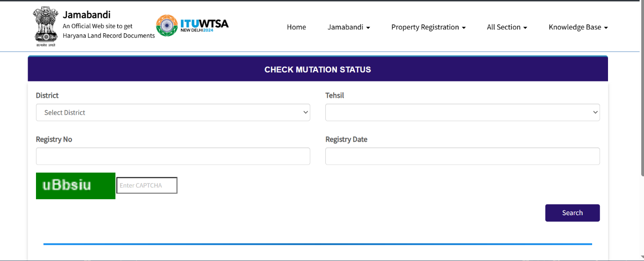Click the Haryana Land Record Documents subtitle

click(x=108, y=36)
